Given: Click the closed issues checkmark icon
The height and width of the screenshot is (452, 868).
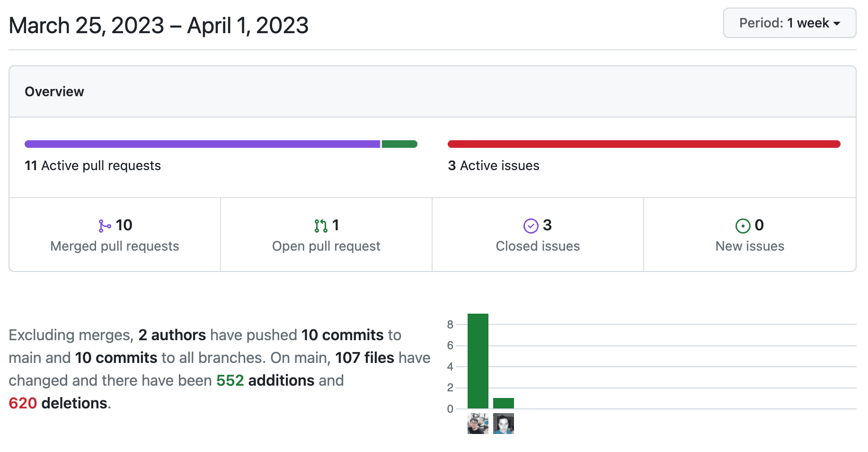Looking at the screenshot, I should [x=531, y=226].
